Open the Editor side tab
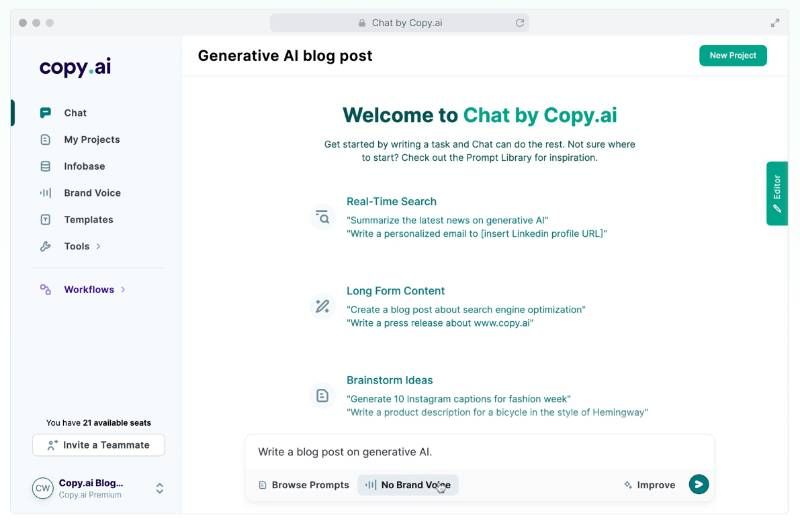 tap(777, 193)
